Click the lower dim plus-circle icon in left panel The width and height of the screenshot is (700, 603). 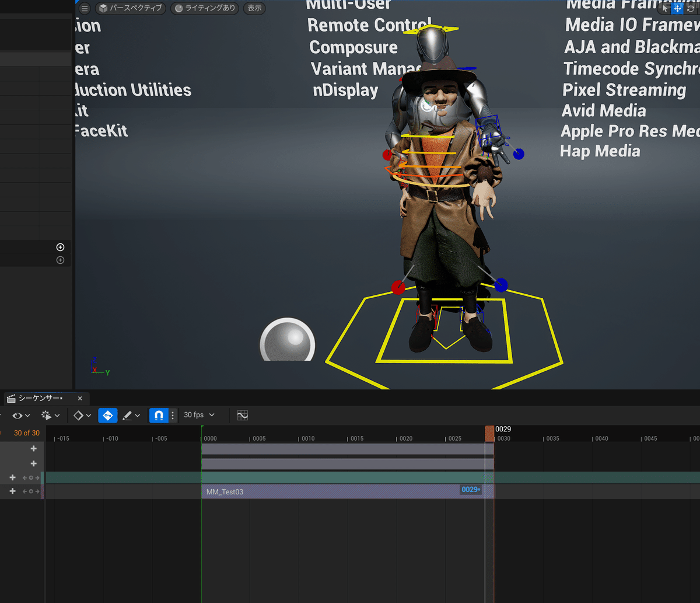pyautogui.click(x=60, y=260)
